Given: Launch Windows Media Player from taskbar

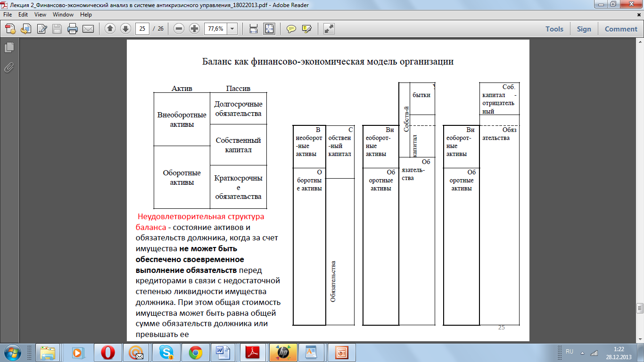Looking at the screenshot, I should coord(77,353).
